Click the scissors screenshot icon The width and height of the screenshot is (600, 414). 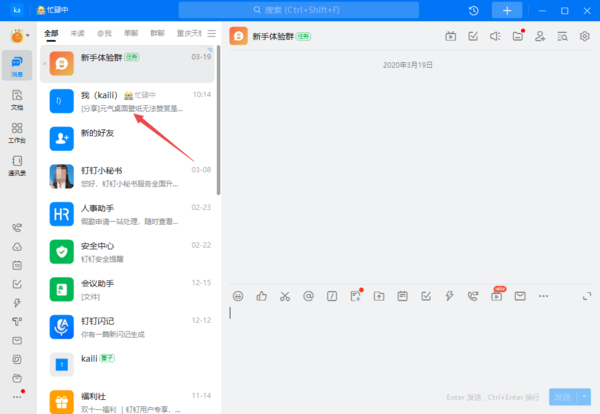point(285,296)
